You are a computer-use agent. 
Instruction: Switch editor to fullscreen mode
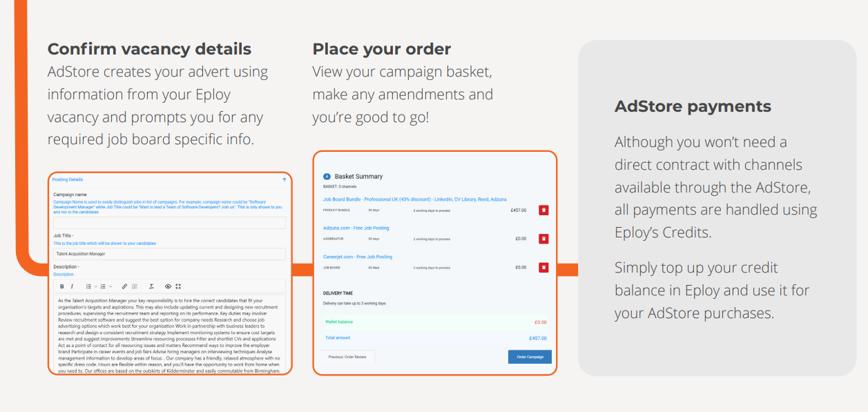178,286
